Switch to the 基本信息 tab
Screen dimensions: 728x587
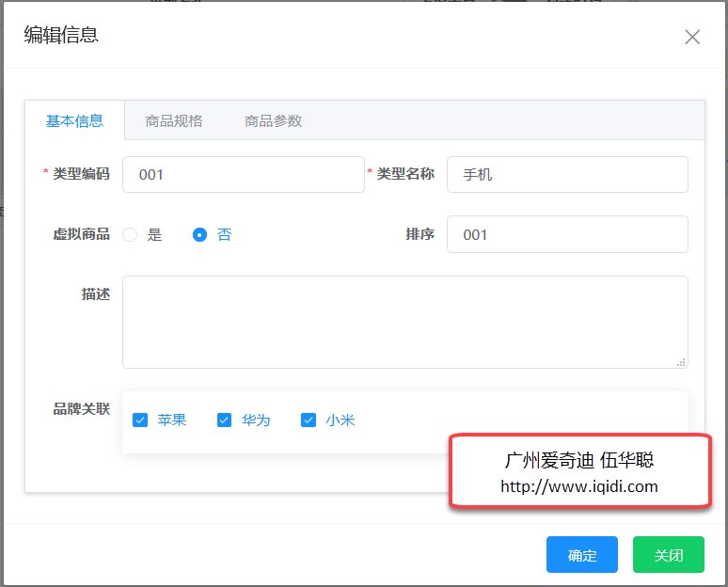[74, 120]
